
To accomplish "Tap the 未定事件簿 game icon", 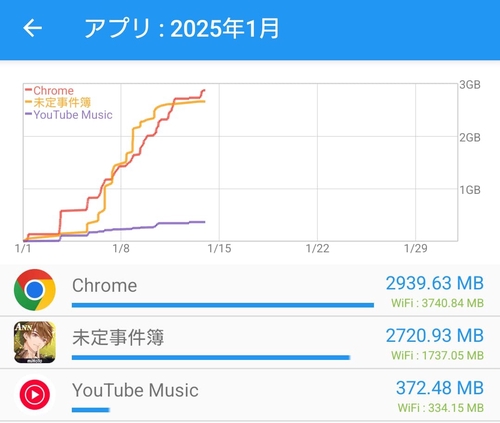I will [35, 342].
